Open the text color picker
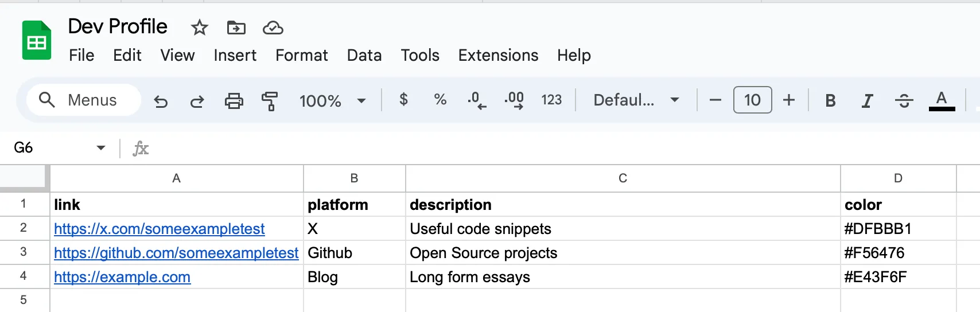The height and width of the screenshot is (312, 980). 941,101
